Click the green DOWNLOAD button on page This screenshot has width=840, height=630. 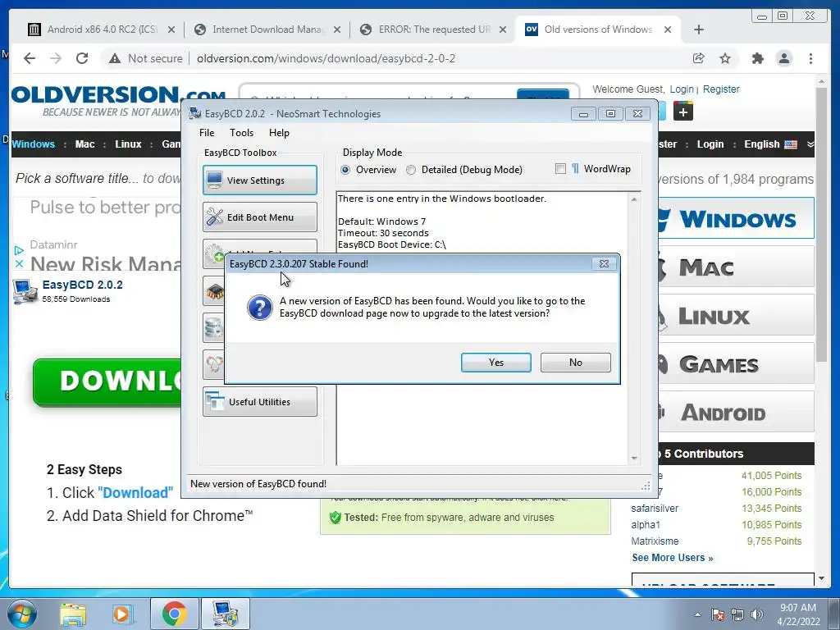coord(107,381)
